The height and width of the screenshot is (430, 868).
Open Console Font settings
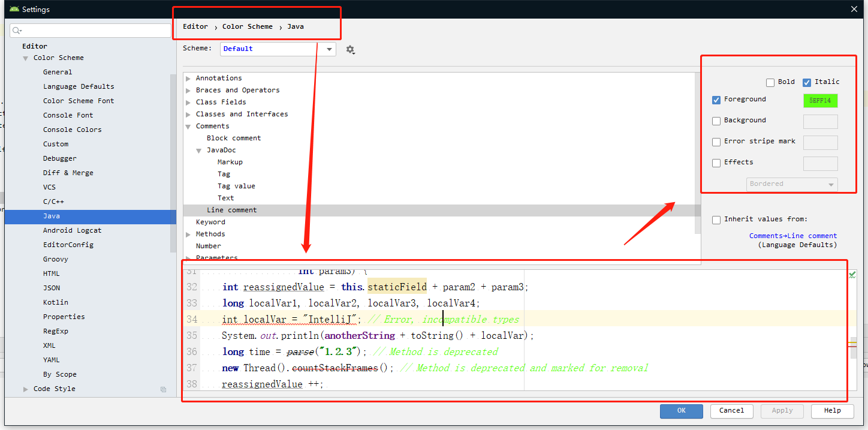[x=68, y=115]
